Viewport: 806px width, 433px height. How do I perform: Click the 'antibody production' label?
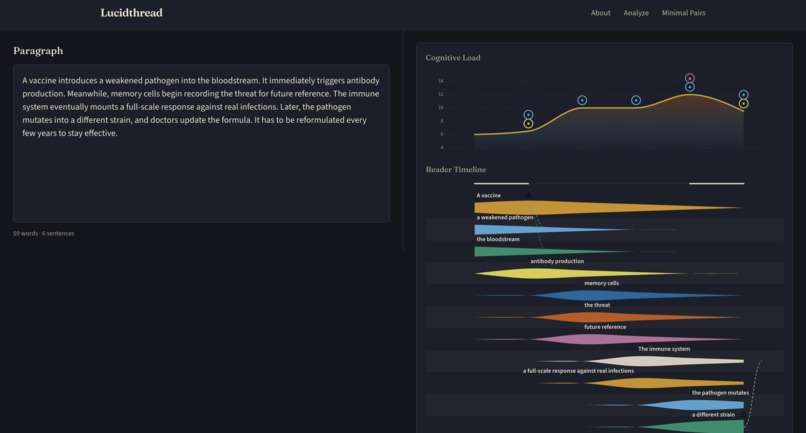tap(557, 261)
